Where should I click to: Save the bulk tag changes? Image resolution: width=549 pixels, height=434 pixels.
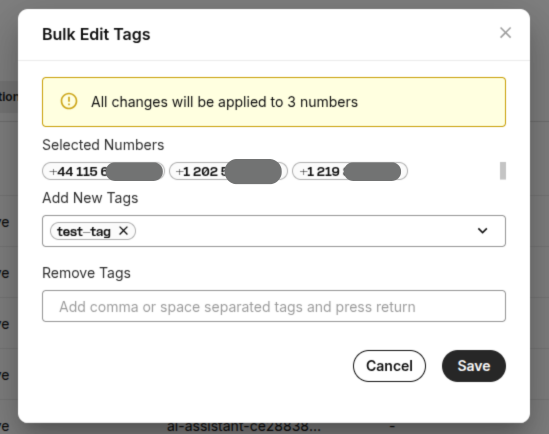[474, 366]
